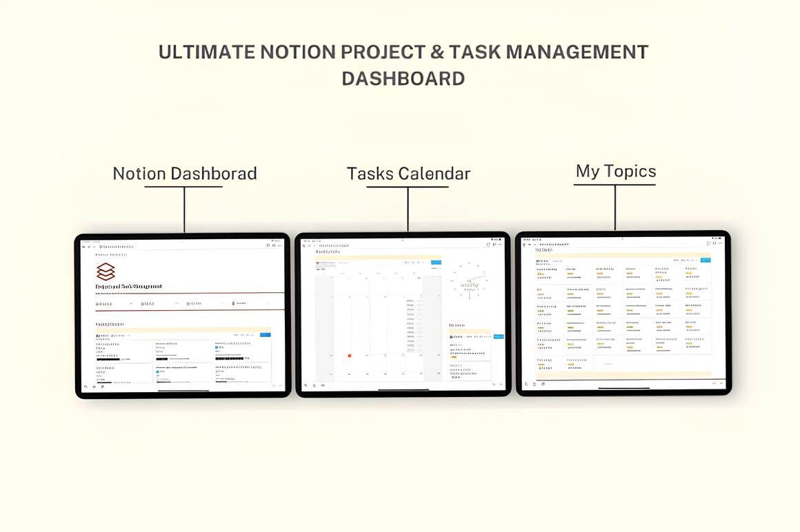The image size is (800, 532).
Task: Toggle the blue checkbox in the lower-middle dashboard card
Action: 158,372
